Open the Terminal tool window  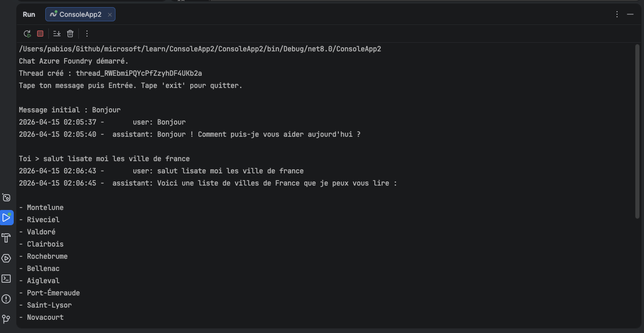point(7,279)
